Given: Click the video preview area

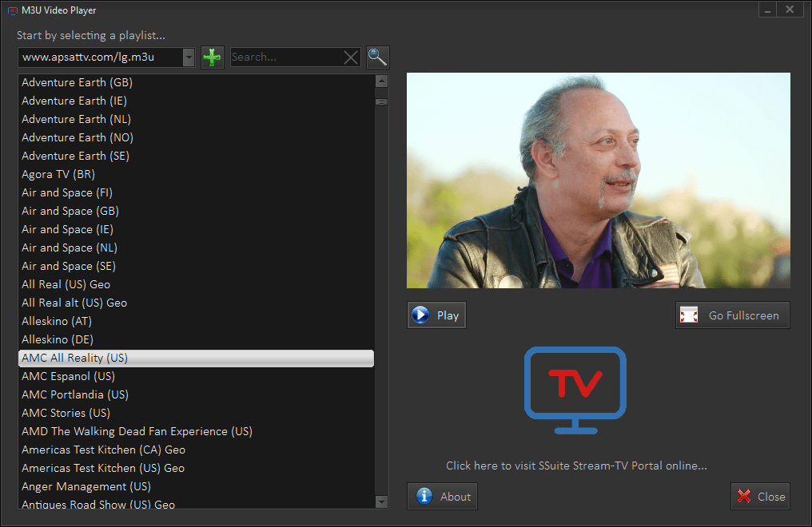Looking at the screenshot, I should 598,180.
